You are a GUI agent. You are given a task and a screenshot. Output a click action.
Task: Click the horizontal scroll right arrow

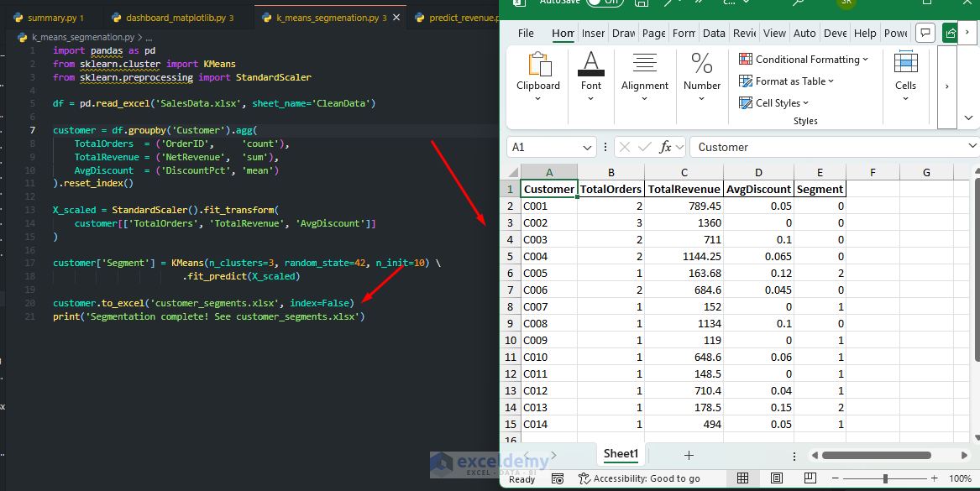[964, 456]
